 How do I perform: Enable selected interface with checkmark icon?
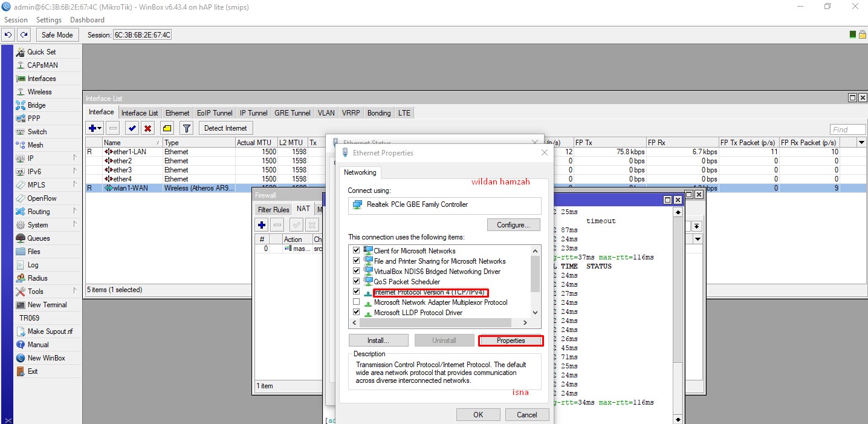point(131,128)
